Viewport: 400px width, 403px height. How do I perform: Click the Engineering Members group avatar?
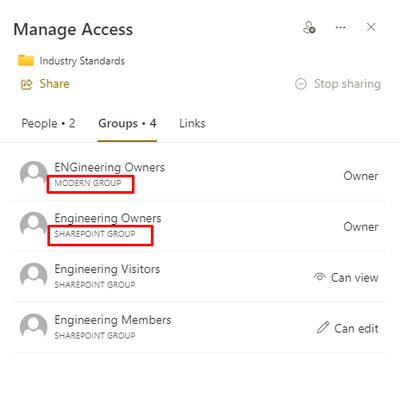pos(33,326)
